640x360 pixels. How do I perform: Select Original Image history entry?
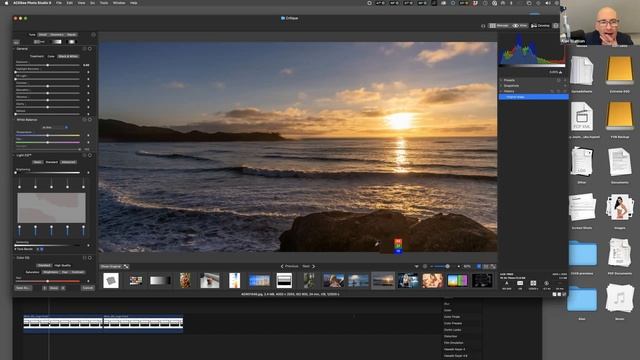click(533, 97)
